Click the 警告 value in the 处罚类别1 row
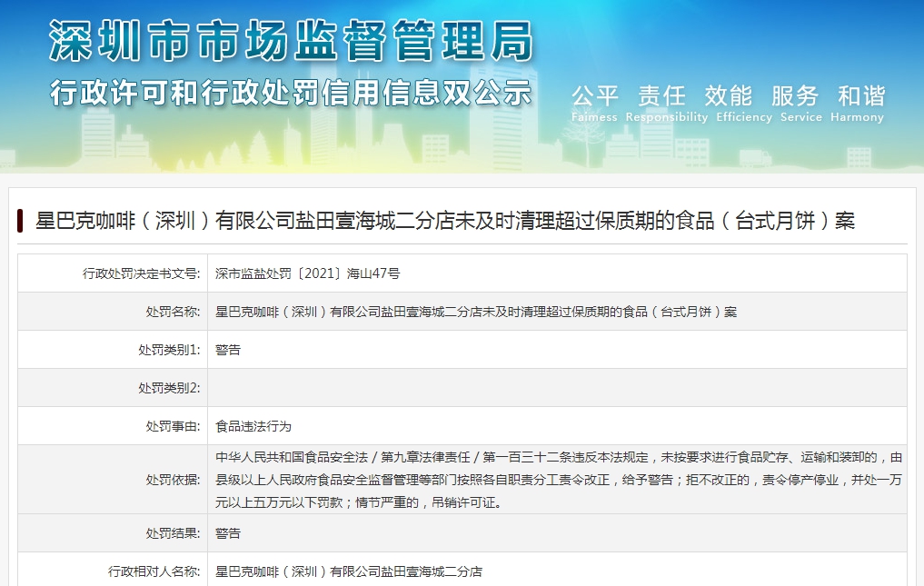This screenshot has width=924, height=586. tap(228, 350)
